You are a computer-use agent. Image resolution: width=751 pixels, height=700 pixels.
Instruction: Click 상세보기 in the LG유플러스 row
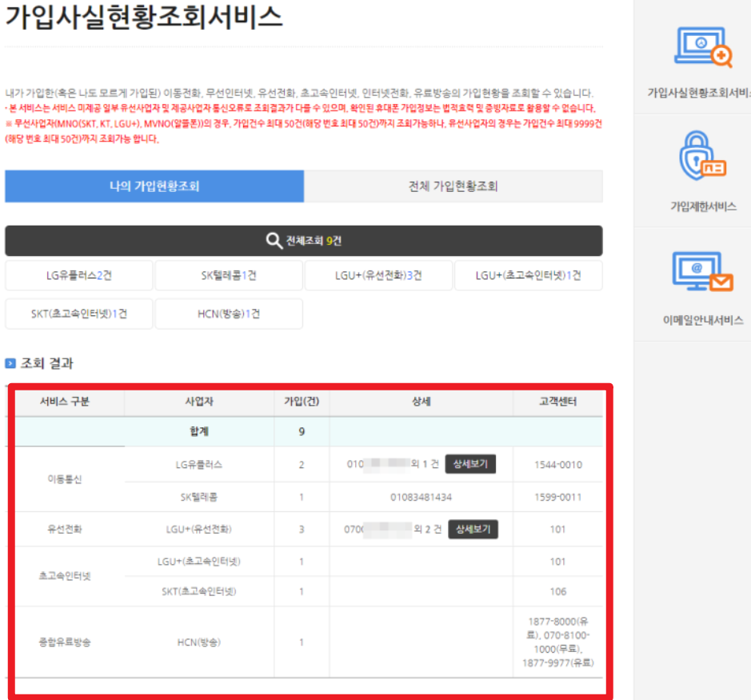[x=471, y=464]
